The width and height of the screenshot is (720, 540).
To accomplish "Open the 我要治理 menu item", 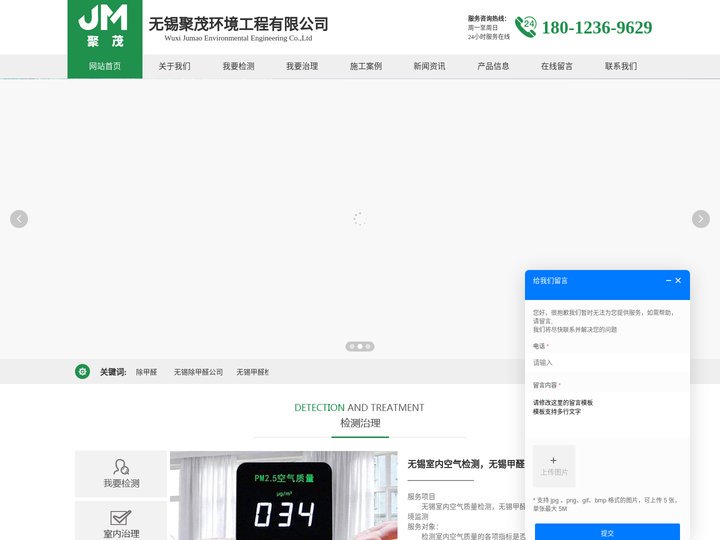I will point(302,66).
